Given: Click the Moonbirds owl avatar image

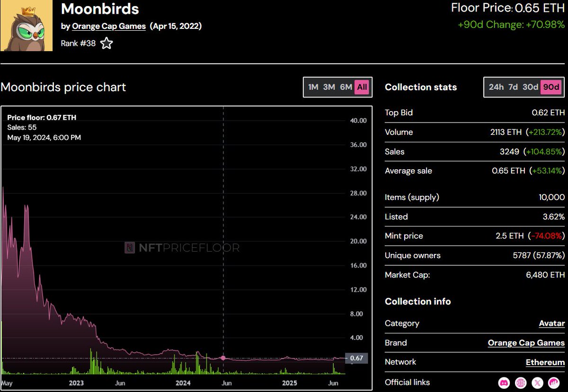Looking at the screenshot, I should coord(27,26).
